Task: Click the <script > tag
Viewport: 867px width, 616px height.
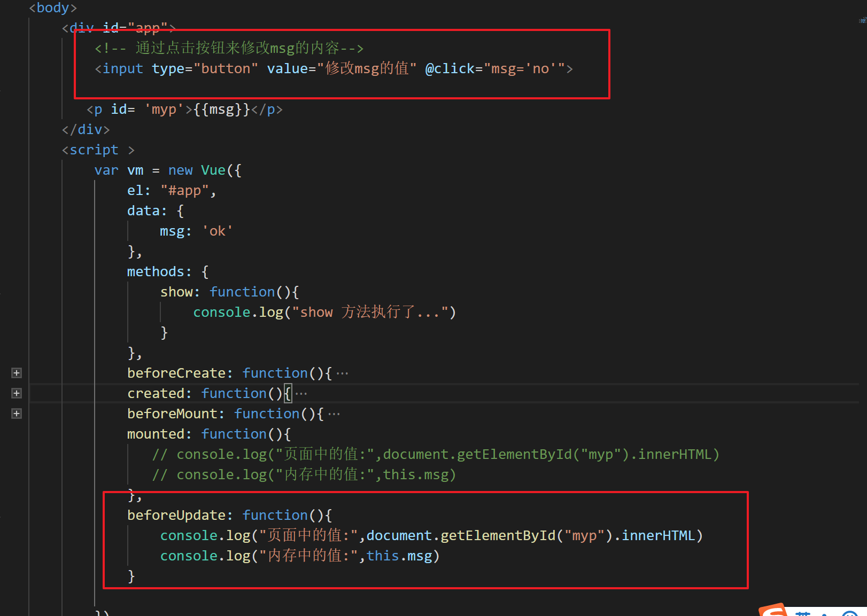Action: click(98, 150)
